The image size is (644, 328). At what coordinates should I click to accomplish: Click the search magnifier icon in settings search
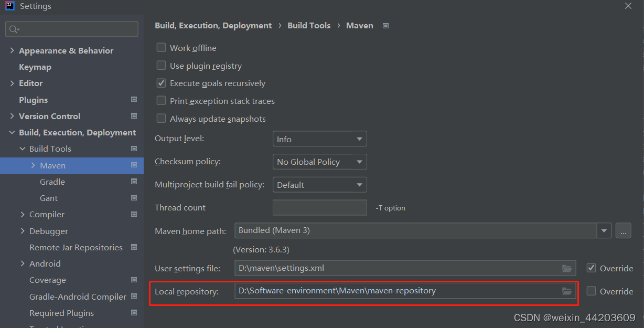click(14, 29)
